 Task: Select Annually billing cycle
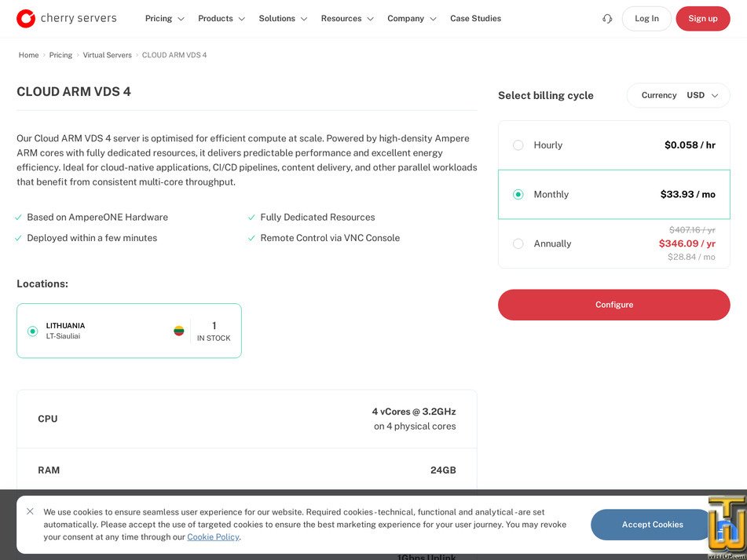pyautogui.click(x=613, y=243)
